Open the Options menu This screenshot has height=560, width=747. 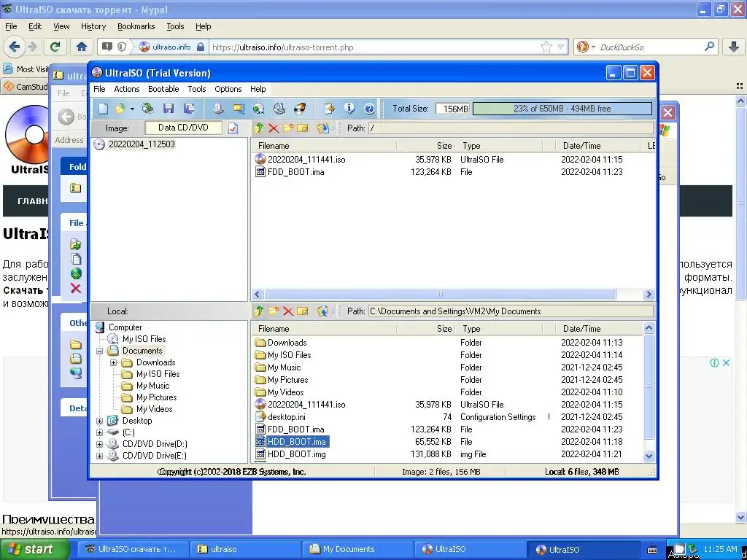coord(228,89)
